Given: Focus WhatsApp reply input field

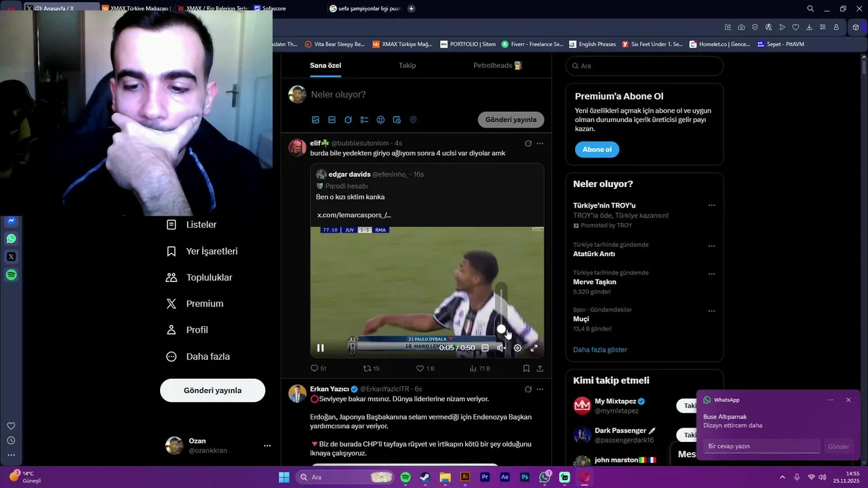Looking at the screenshot, I should tap(762, 446).
